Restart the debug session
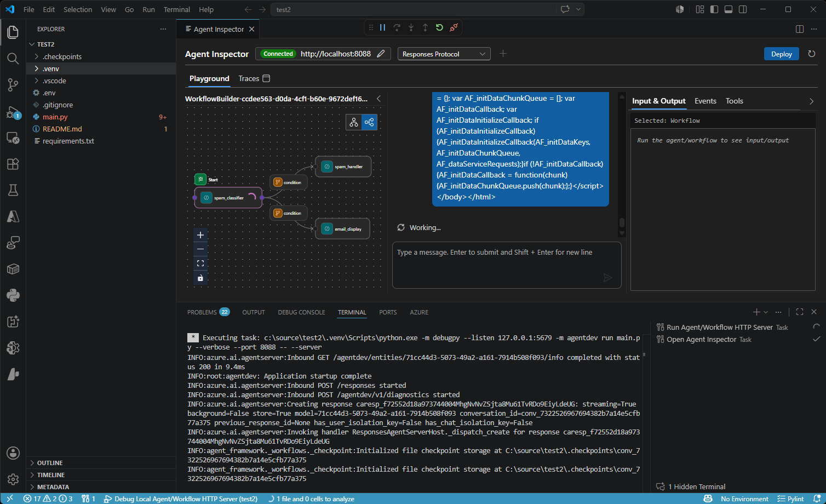The height and width of the screenshot is (504, 826). [x=439, y=27]
